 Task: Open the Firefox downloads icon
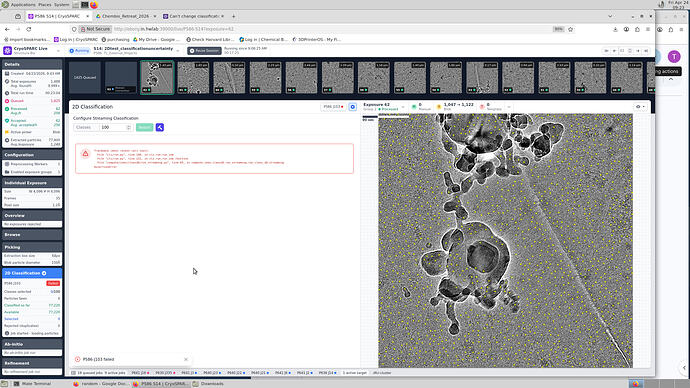tap(615, 29)
